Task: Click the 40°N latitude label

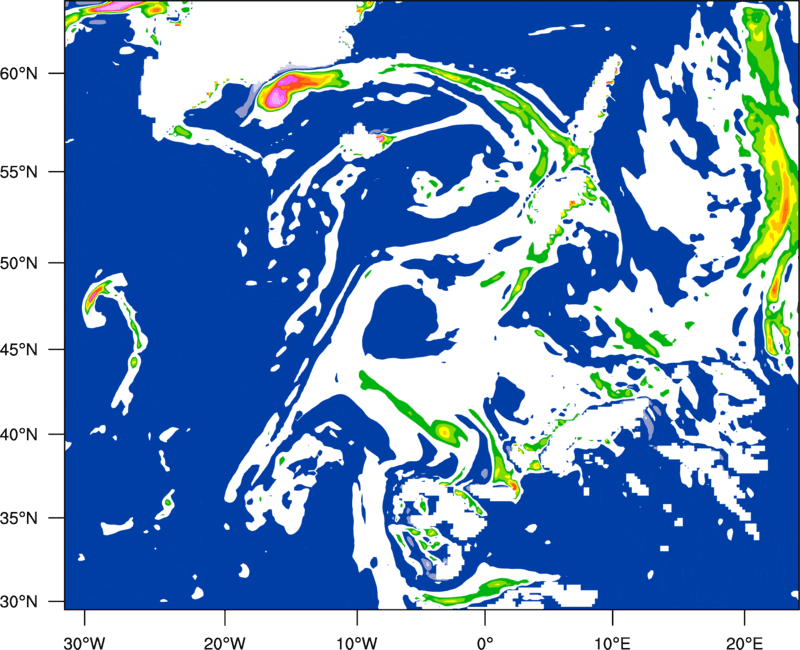Action: coord(19,435)
